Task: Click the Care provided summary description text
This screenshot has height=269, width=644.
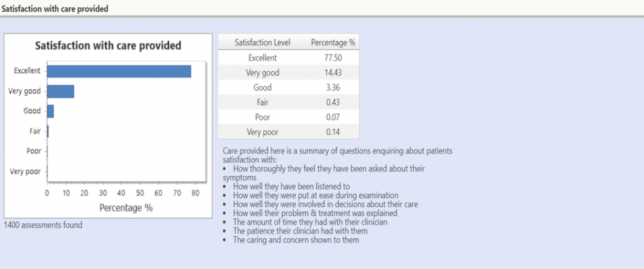Action: click(337, 195)
